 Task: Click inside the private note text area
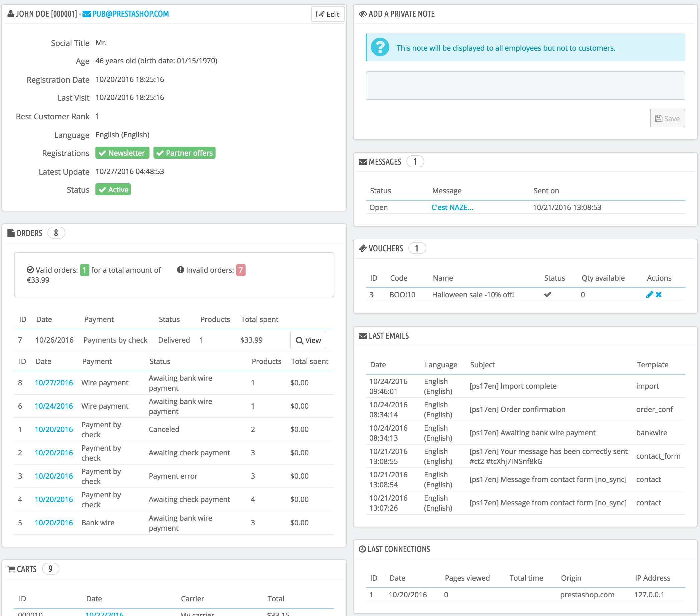[525, 86]
